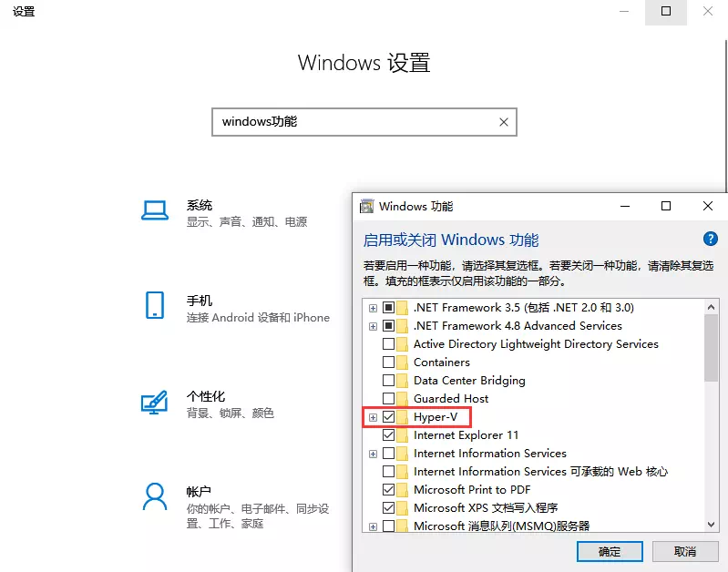Image resolution: width=728 pixels, height=572 pixels.
Task: Click the Internet Explorer 11 folder icon
Action: 402,435
